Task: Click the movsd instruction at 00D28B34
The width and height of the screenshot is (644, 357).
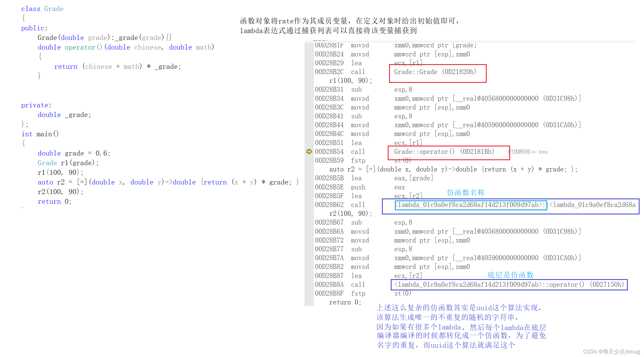Action: [x=448, y=99]
